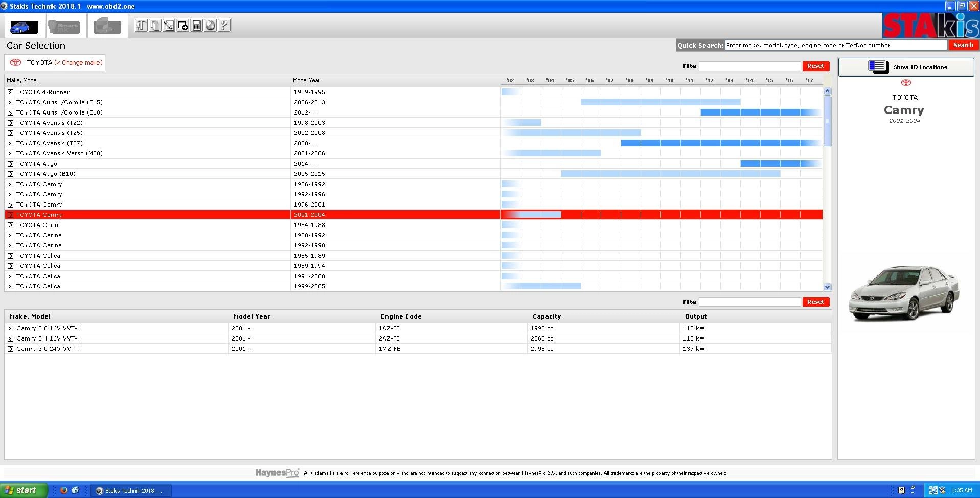Image resolution: width=980 pixels, height=498 pixels.
Task: Expand the TOYOTA Auris /Corolla (E15) row arrow
Action: 10,102
